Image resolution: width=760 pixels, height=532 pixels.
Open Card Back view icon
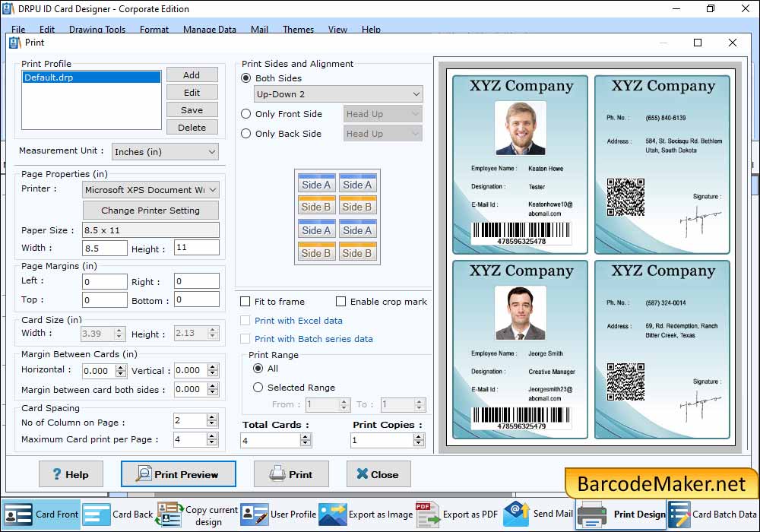(x=97, y=515)
